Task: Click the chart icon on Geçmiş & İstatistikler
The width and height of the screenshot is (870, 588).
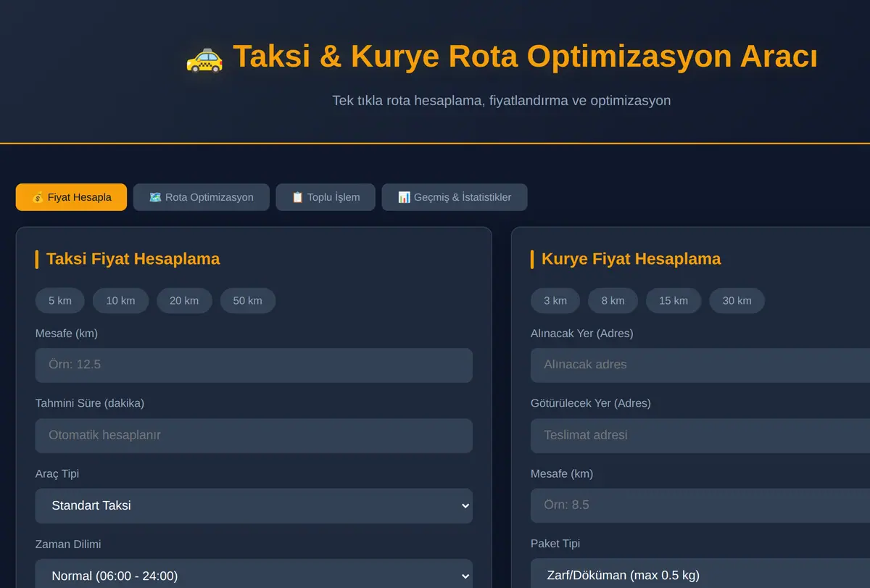Action: 404,197
